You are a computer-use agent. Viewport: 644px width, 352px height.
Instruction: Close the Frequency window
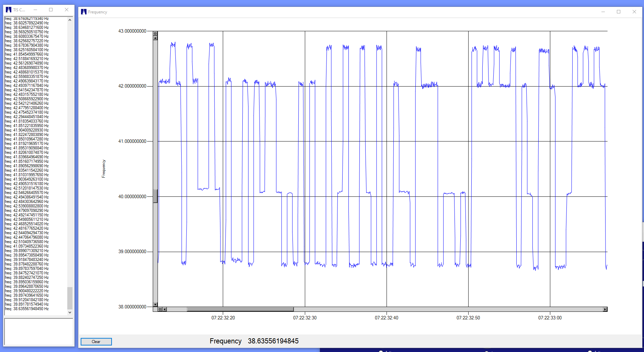634,12
